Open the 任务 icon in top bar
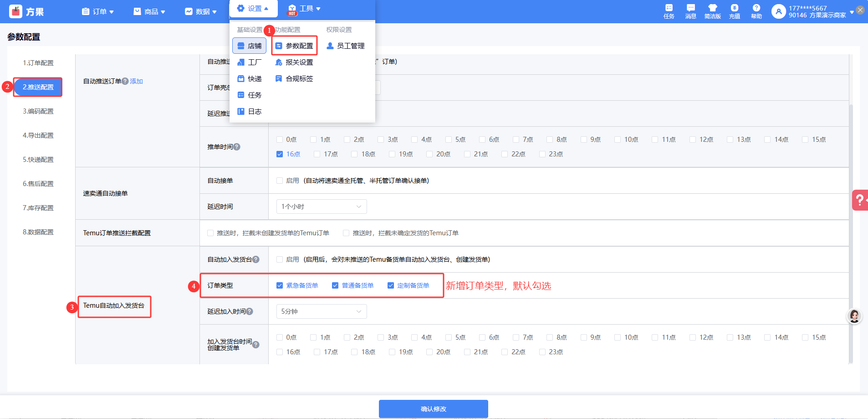The height and width of the screenshot is (419, 868). pos(669,11)
